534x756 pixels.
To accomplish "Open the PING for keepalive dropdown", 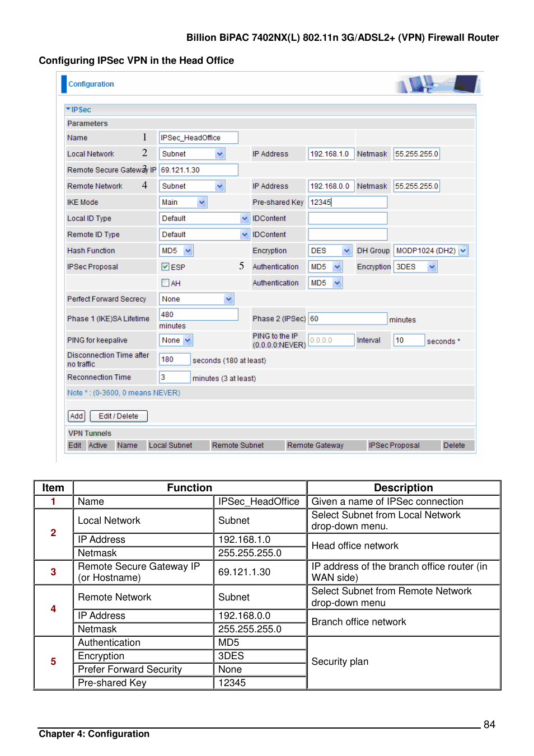I will click(176, 340).
